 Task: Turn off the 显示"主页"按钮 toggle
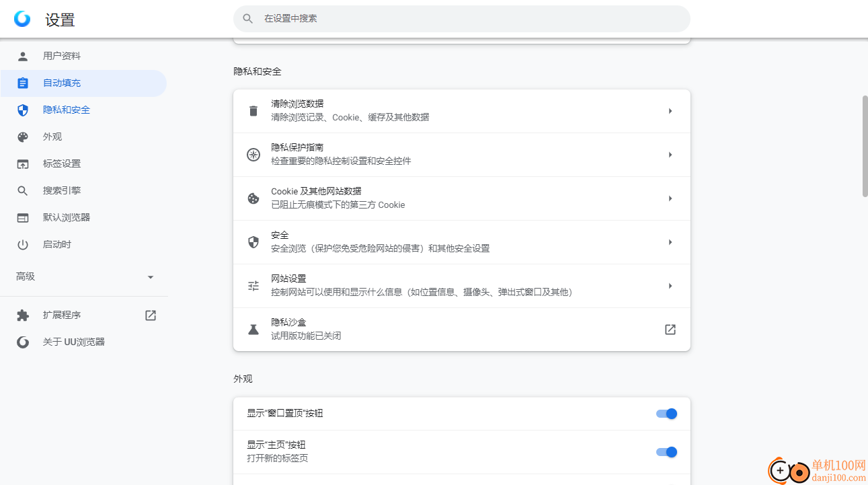click(x=666, y=452)
